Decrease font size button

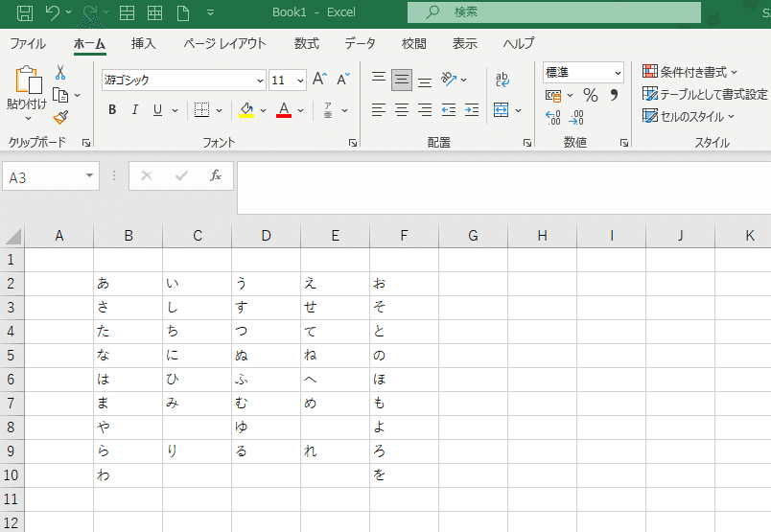[x=343, y=80]
